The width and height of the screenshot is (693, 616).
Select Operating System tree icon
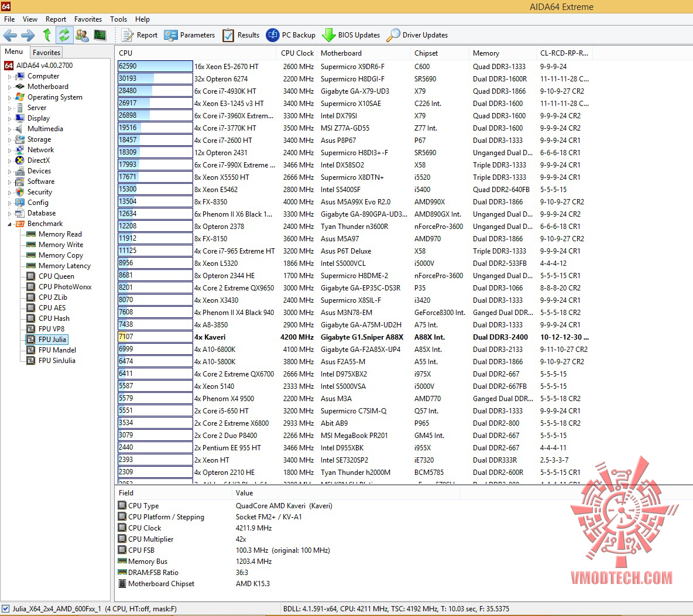point(19,97)
